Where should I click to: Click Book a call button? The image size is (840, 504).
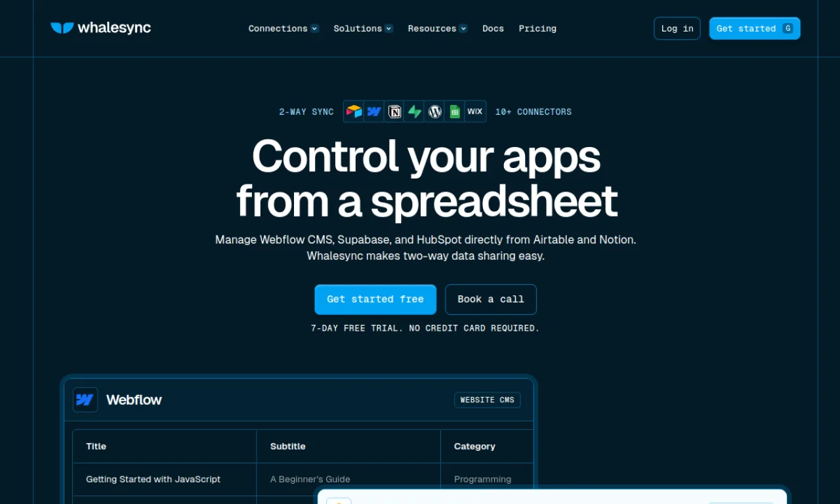point(491,299)
